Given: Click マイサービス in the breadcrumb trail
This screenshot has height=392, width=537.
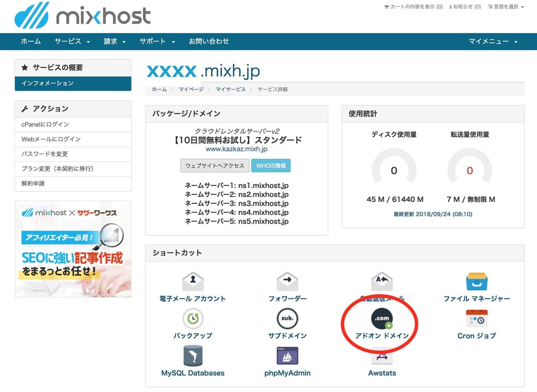Looking at the screenshot, I should point(230,89).
